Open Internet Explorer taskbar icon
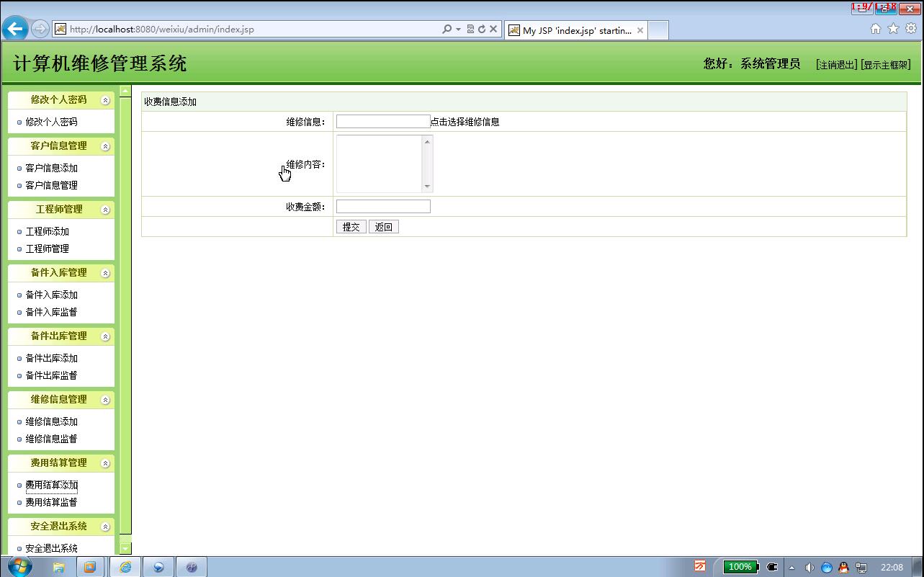The width and height of the screenshot is (924, 577). pos(125,567)
